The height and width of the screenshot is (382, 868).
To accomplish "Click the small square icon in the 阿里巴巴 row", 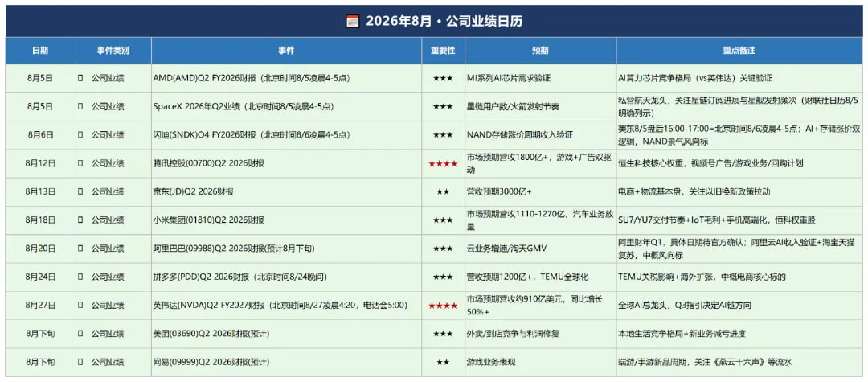I will point(81,248).
